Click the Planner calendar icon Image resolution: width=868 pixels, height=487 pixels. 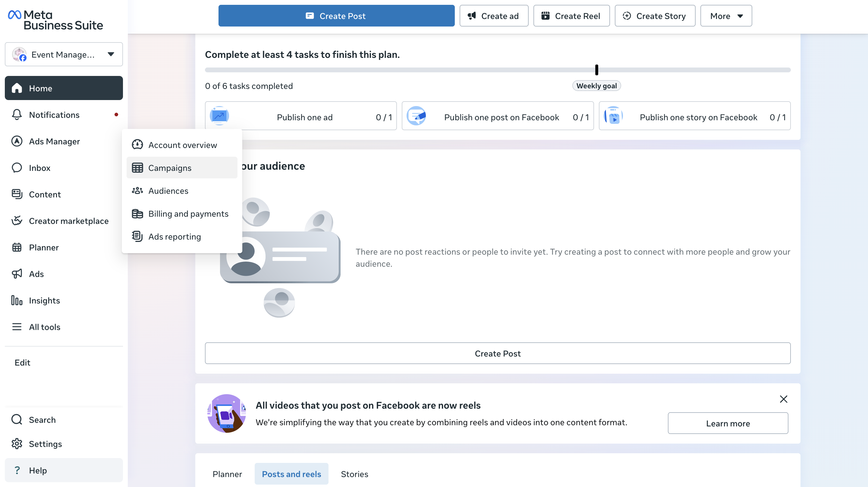pos(17,247)
